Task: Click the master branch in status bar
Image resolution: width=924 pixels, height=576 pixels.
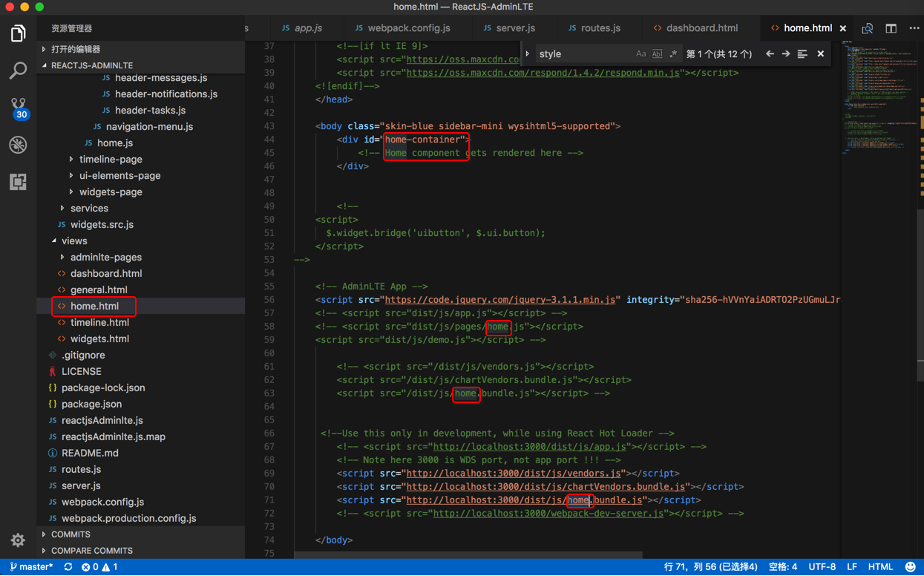Action: (x=31, y=567)
